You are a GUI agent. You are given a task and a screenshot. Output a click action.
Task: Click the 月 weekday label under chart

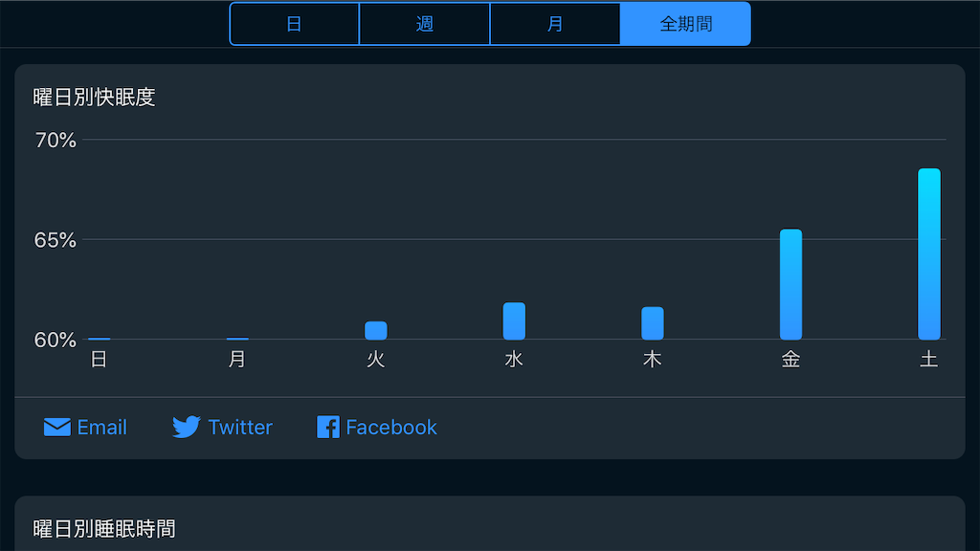237,360
